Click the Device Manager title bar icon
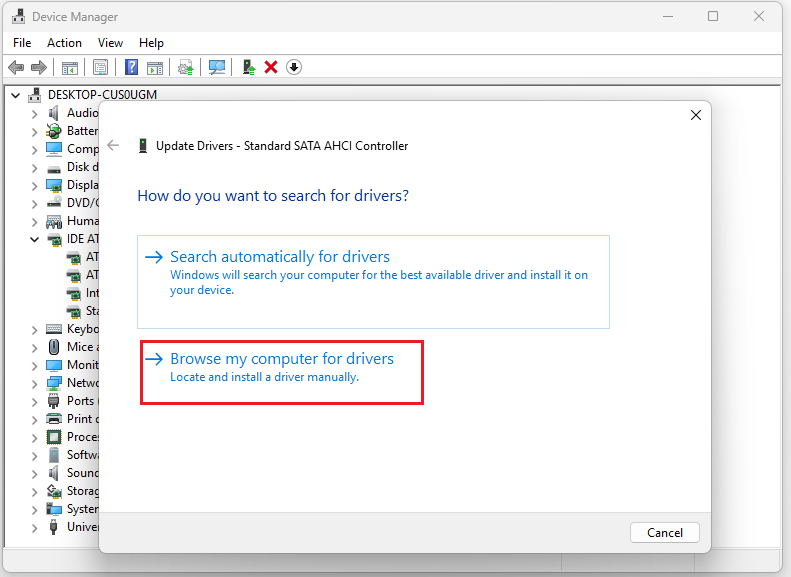Viewport: 791px width, 577px height. coord(19,17)
